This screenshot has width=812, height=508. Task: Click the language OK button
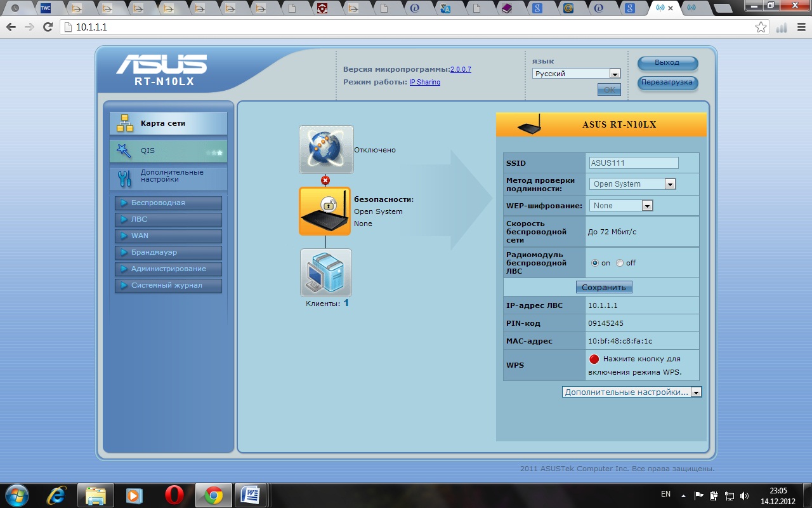[x=609, y=90]
